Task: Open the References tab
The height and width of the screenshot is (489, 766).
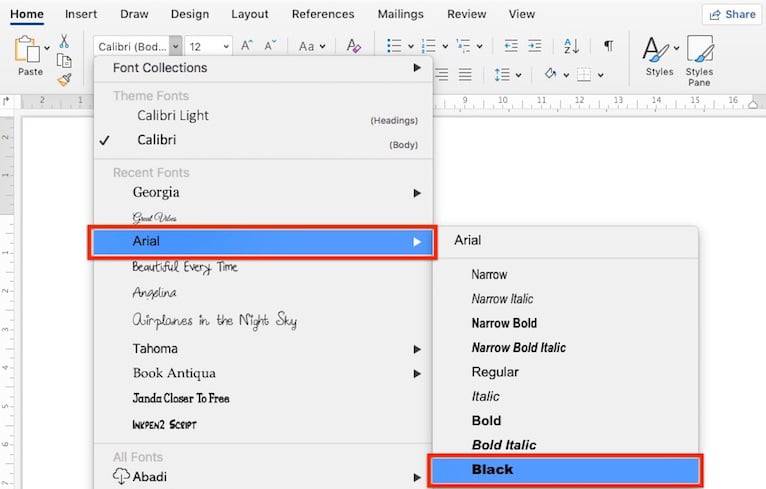Action: coord(323,14)
